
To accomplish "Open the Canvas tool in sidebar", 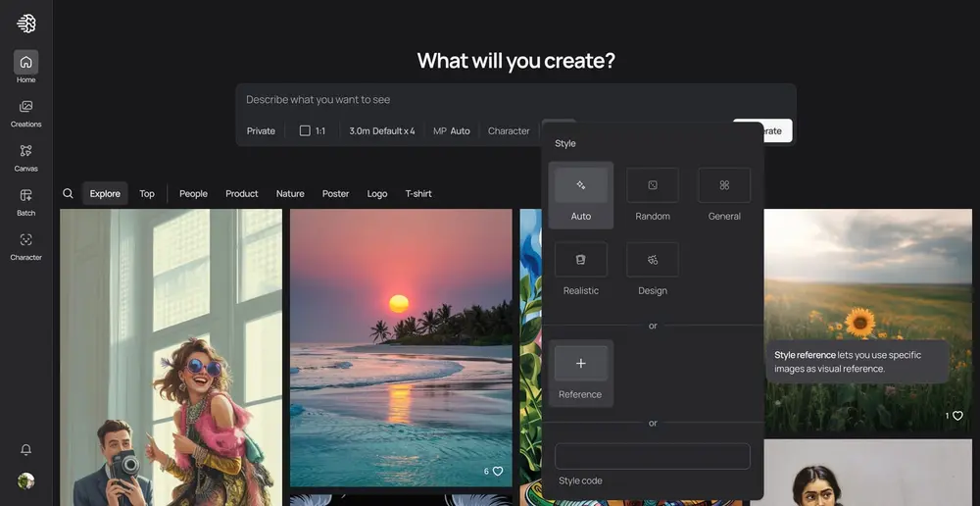I will tap(25, 157).
